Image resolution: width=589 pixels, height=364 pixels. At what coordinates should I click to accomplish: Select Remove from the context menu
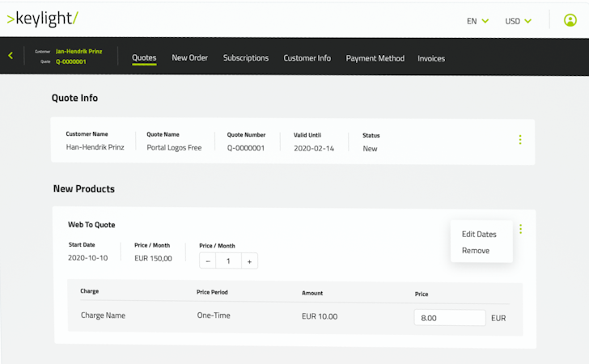(x=476, y=251)
